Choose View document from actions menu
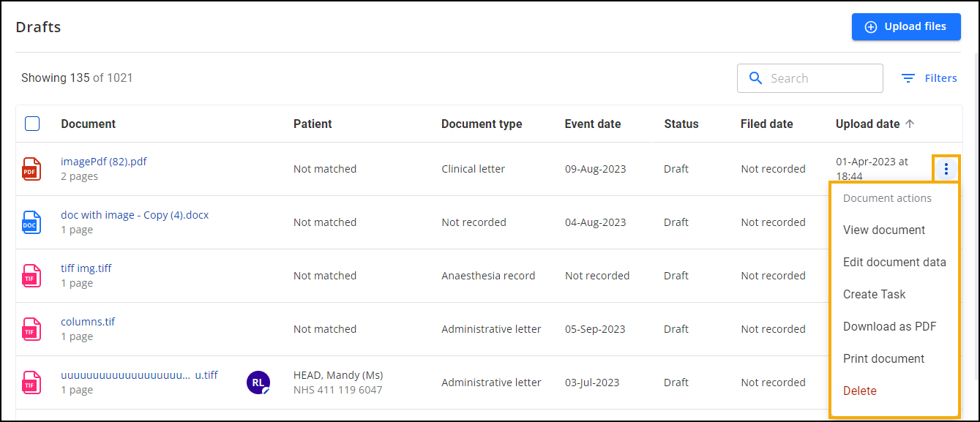The height and width of the screenshot is (422, 980). 884,230
